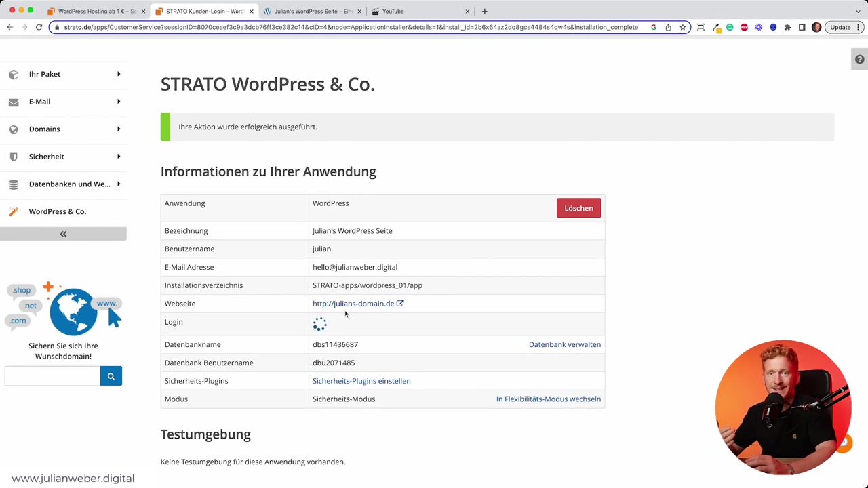Bookmark this page with star icon
Viewport: 868px width, 488px height.
[x=683, y=27]
